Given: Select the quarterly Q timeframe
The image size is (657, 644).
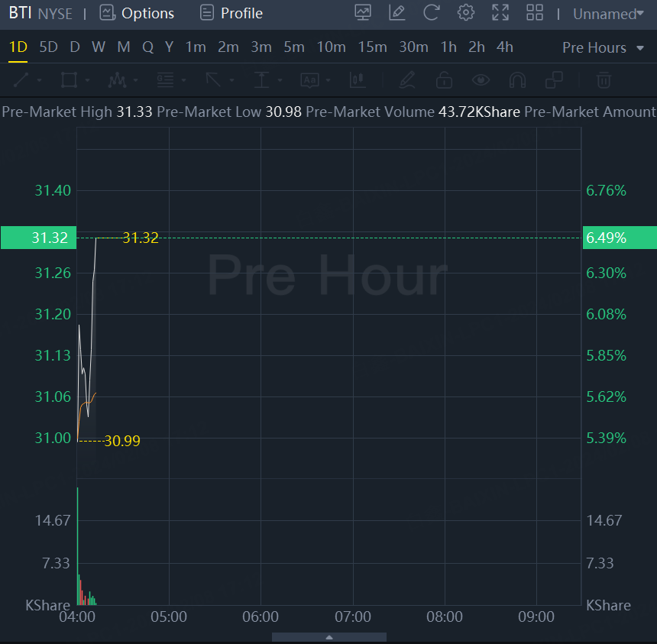Looking at the screenshot, I should point(147,47).
